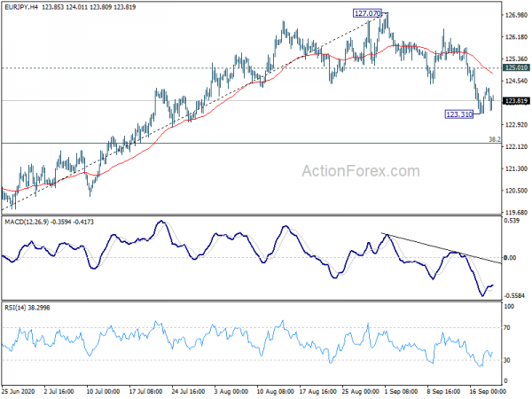Click the 127.070 price high label
The width and height of the screenshot is (532, 399).
coord(367,13)
